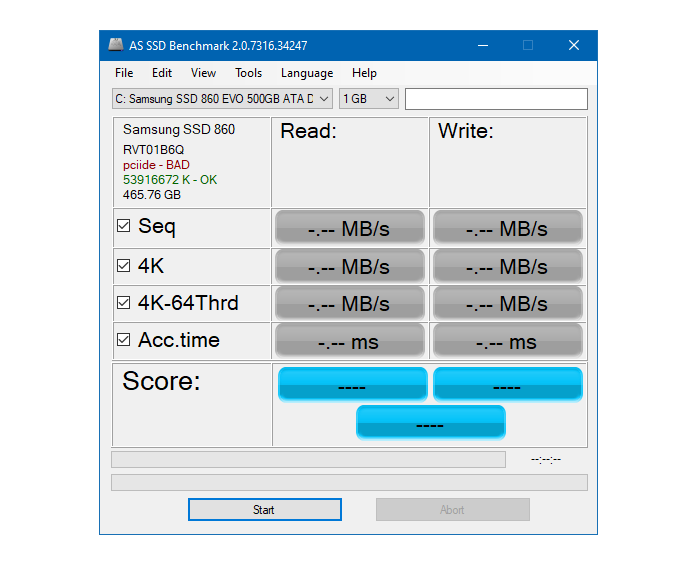Open the View menu

(203, 73)
